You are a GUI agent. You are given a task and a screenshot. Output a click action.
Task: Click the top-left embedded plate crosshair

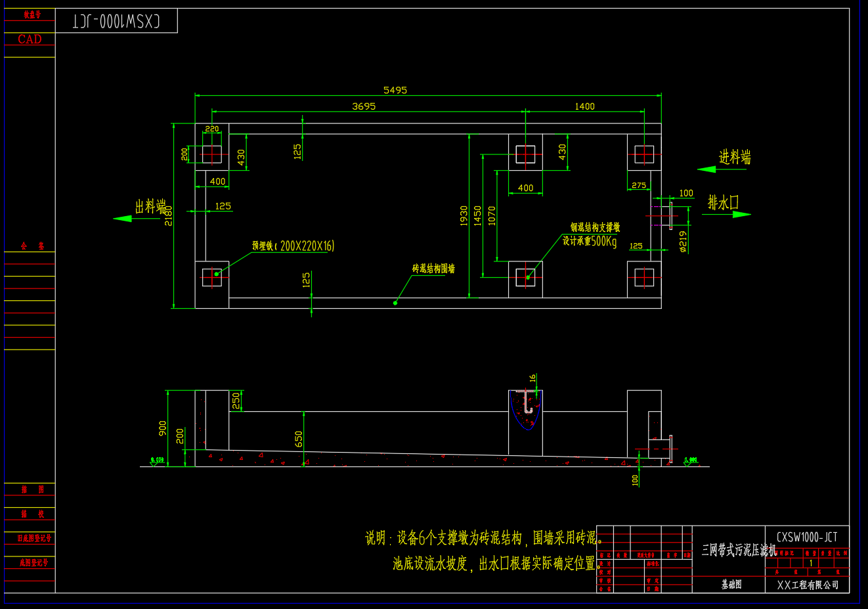pos(211,154)
